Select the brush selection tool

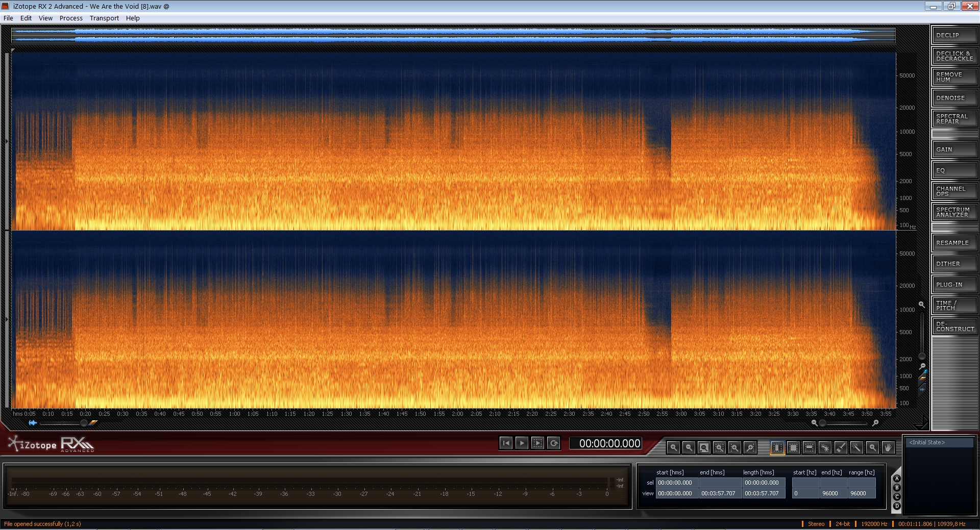click(x=841, y=447)
